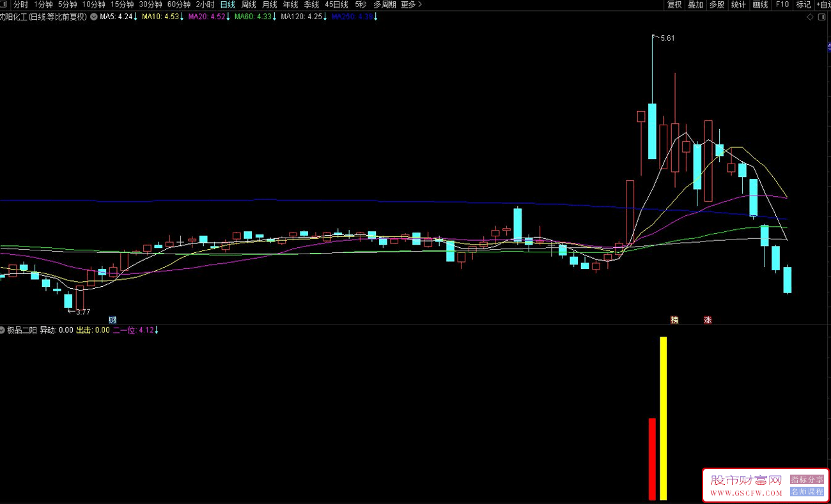Toggle the side panel layout icon
Screen dimensions: 831x504
[x=821, y=17]
